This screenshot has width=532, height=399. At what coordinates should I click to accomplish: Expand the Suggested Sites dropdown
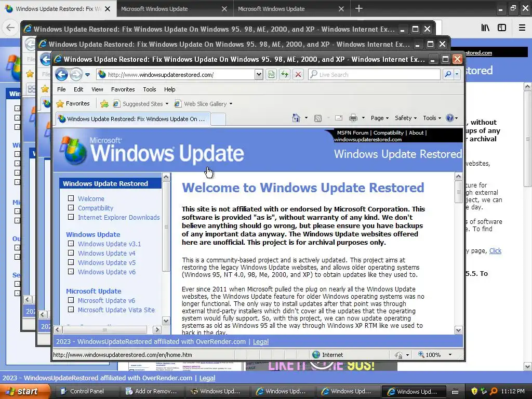coord(167,104)
